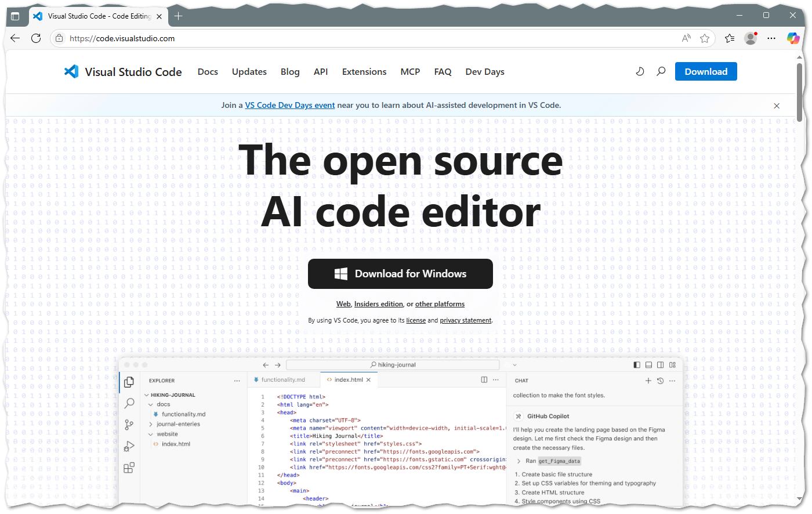812x514 pixels.
Task: Open the Edge settings and more menu
Action: tap(771, 38)
